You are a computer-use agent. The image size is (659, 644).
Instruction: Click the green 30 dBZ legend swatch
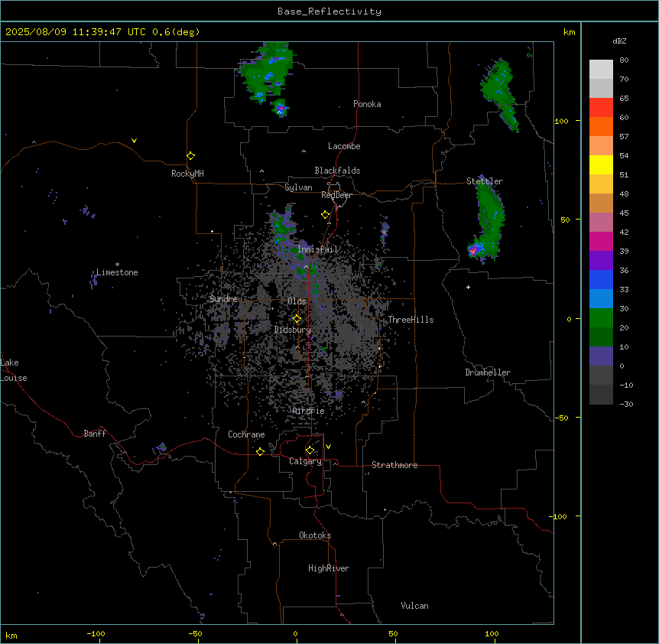pos(601,318)
